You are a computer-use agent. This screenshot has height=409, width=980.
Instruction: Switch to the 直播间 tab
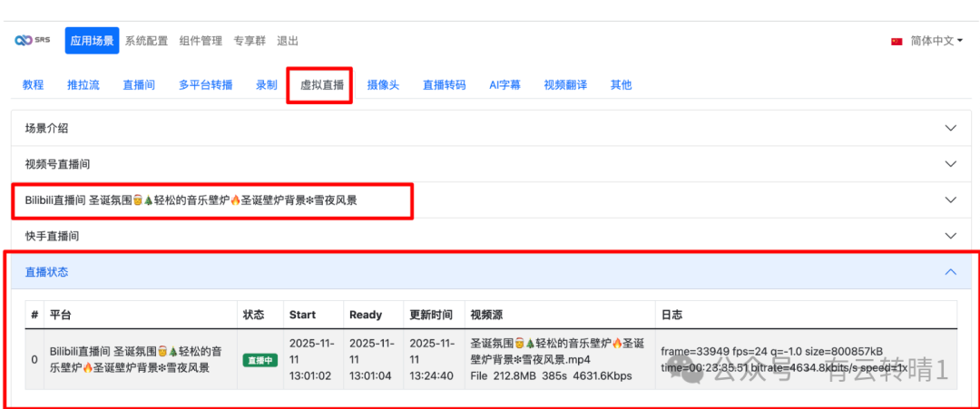139,85
